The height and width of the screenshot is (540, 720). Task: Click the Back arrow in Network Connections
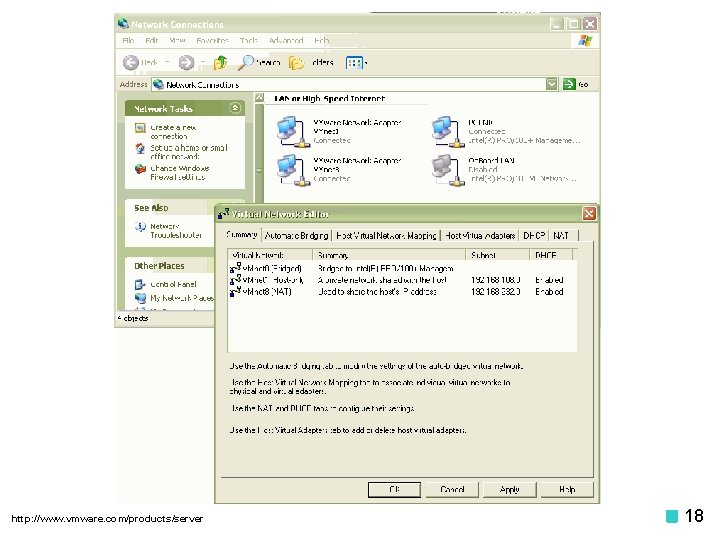131,62
